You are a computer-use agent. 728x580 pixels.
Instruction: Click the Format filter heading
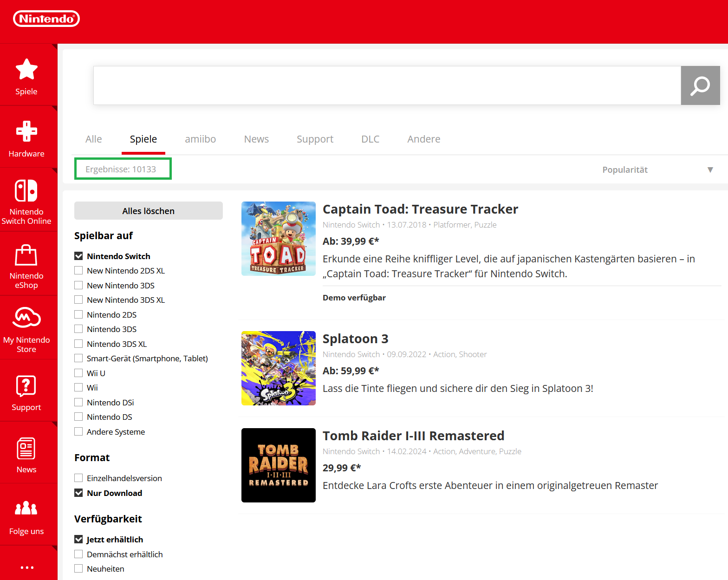click(x=92, y=457)
